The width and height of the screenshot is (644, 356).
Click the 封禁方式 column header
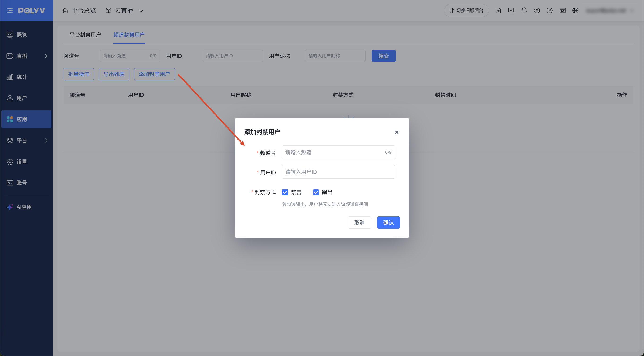click(343, 95)
